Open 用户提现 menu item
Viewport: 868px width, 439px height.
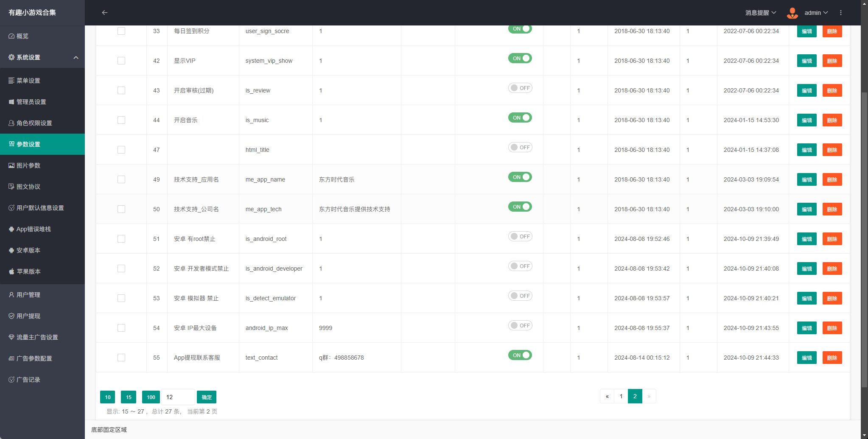pyautogui.click(x=42, y=316)
